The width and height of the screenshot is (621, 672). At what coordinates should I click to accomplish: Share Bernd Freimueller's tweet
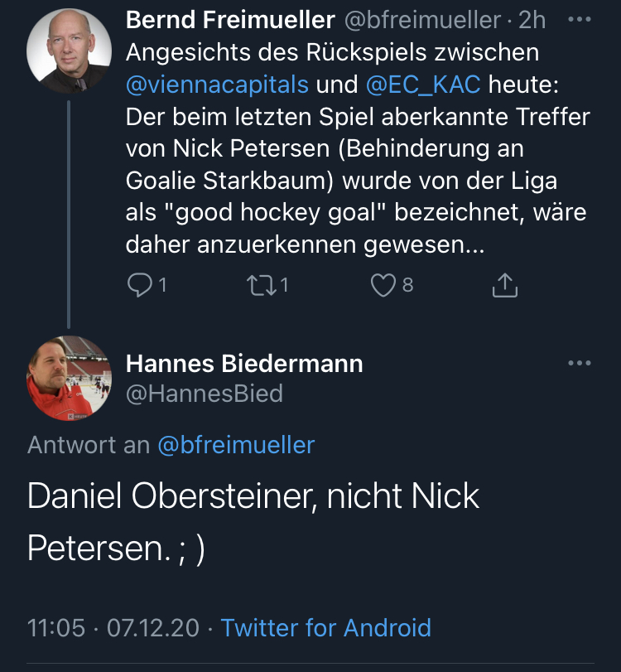(x=504, y=286)
